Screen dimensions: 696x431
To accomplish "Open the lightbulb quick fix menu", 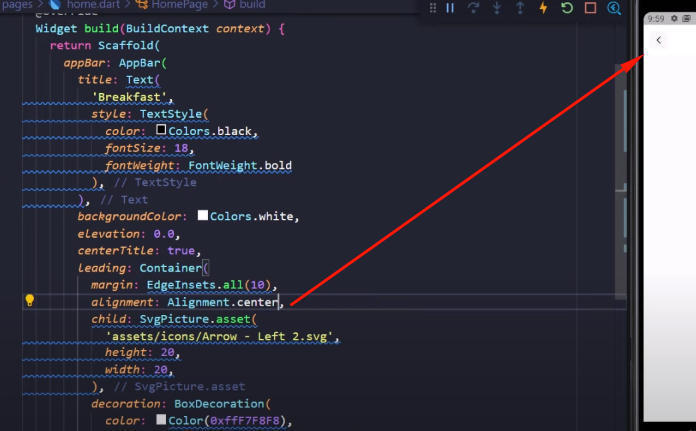I will pyautogui.click(x=30, y=301).
